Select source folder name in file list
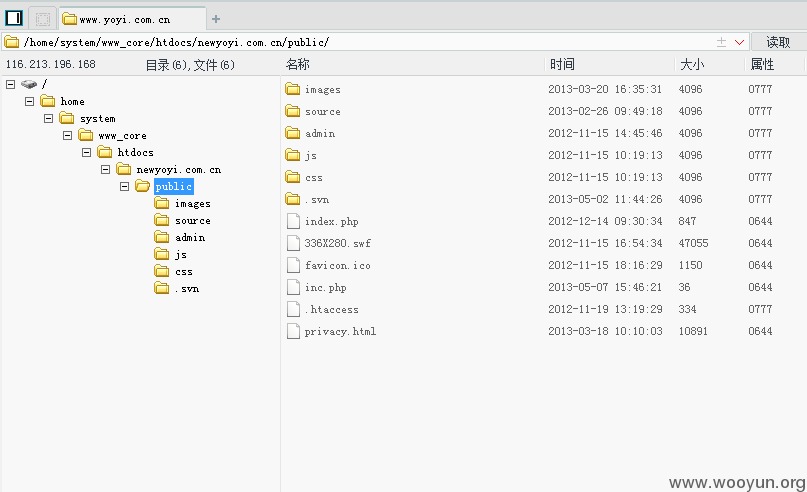 [323, 111]
